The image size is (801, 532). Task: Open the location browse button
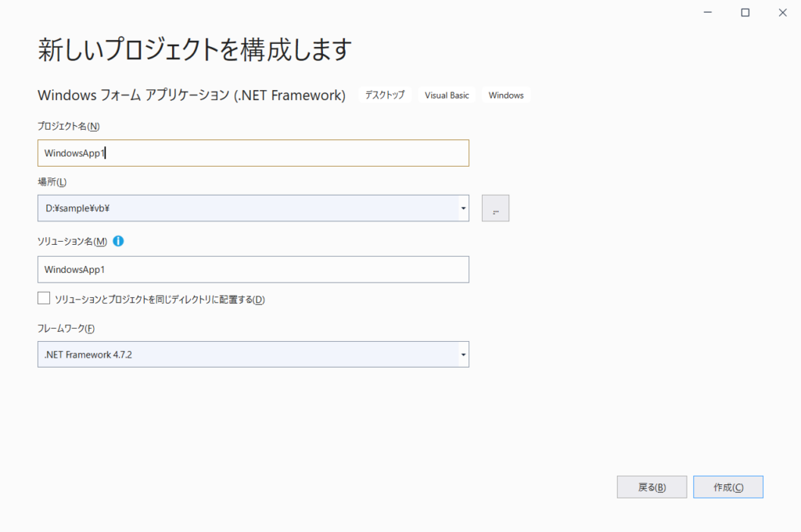495,208
